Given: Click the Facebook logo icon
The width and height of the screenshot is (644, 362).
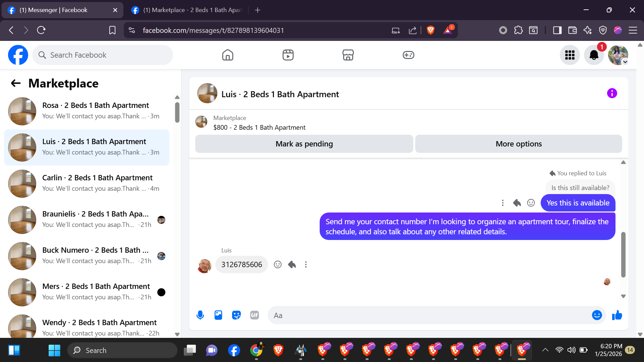Looking at the screenshot, I should click(18, 55).
